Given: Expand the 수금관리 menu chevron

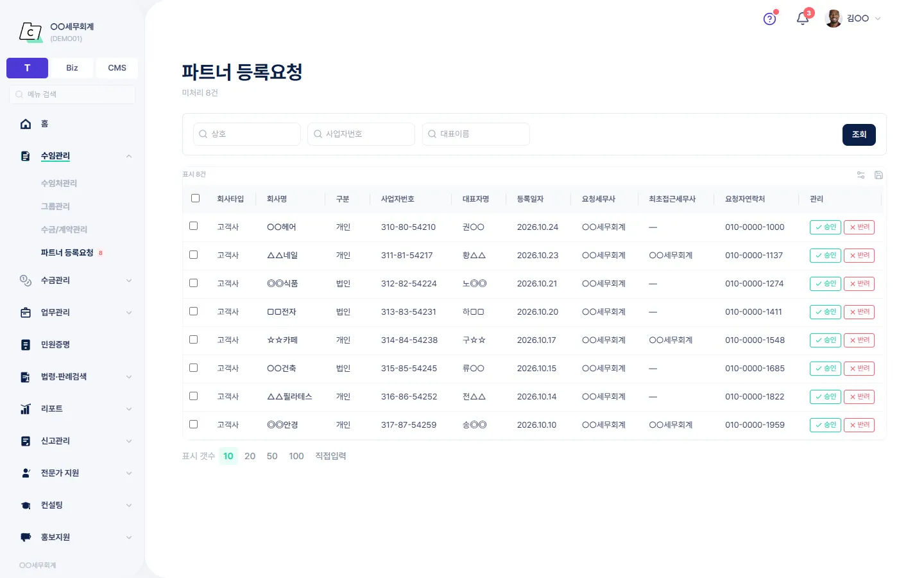Looking at the screenshot, I should (x=129, y=281).
